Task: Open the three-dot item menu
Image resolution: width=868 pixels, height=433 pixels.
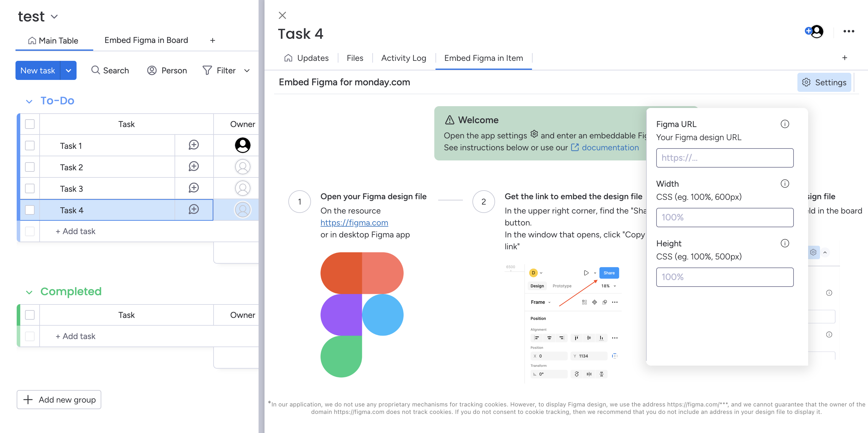Action: tap(848, 31)
